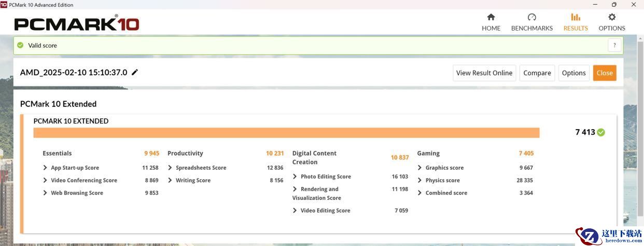Click the Essentials score 9 945
The height and width of the screenshot is (246, 644).
click(152, 153)
